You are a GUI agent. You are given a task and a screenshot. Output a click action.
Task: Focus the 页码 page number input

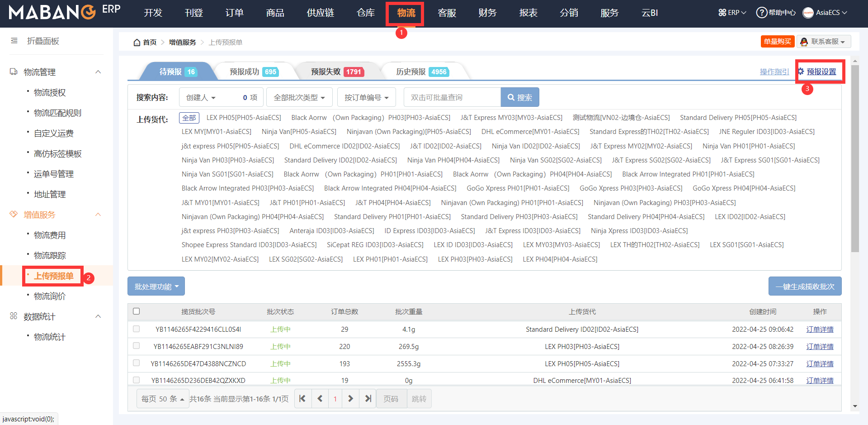tap(392, 399)
